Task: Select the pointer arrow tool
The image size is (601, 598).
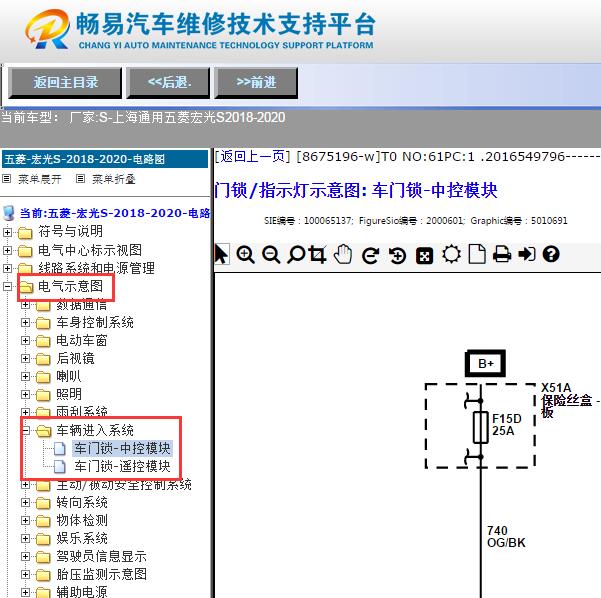Action: [221, 254]
